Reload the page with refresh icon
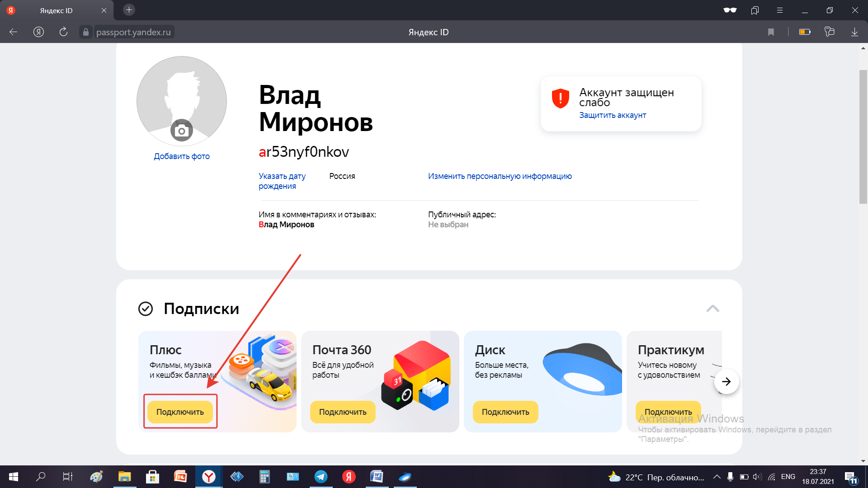 (x=63, y=32)
